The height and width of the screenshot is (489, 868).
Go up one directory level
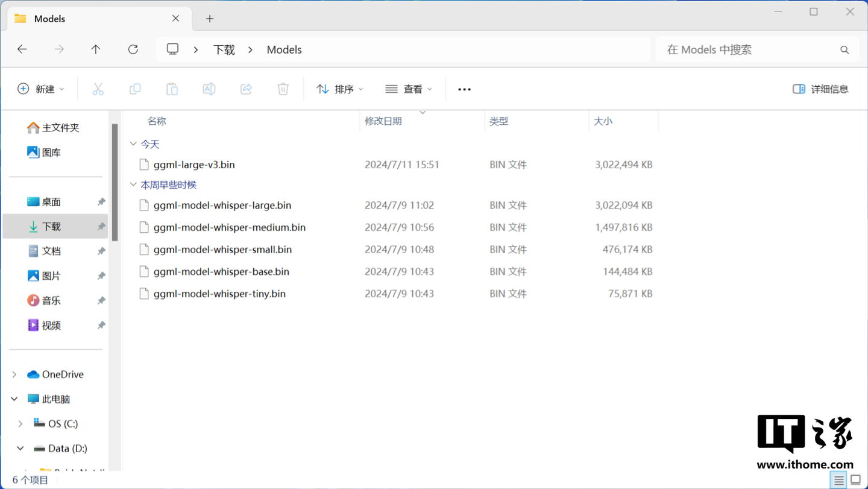(96, 49)
